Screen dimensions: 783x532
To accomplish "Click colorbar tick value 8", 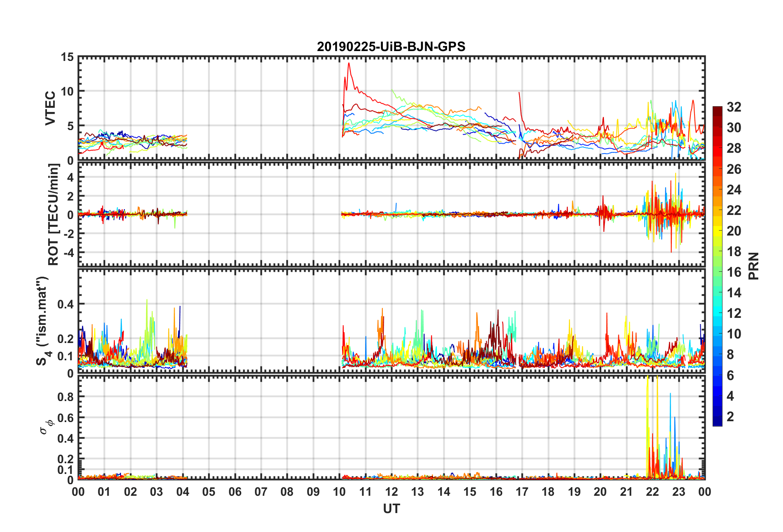I will click(730, 355).
